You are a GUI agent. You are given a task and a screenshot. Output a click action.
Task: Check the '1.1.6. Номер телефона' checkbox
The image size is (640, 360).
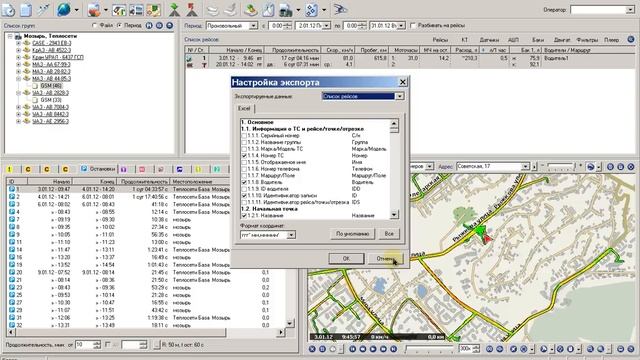tap(244, 169)
